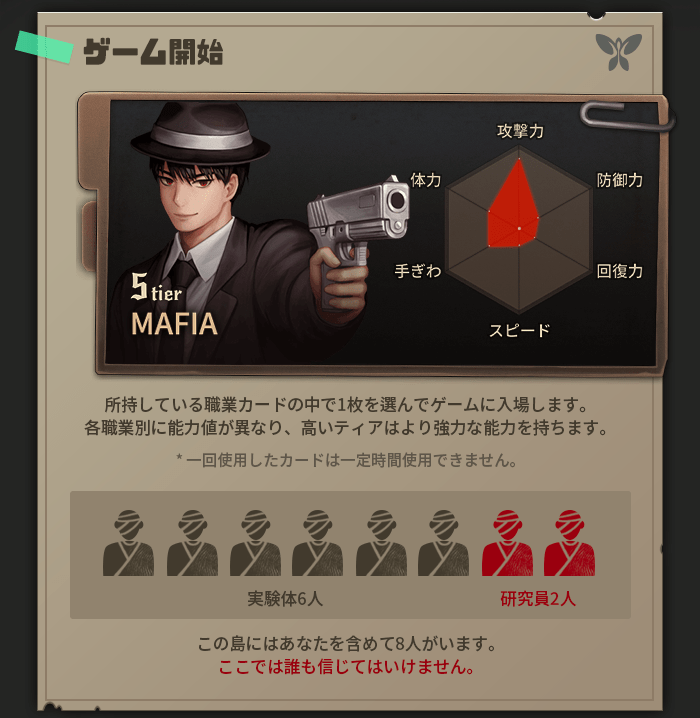The height and width of the screenshot is (718, 700).
Task: Click the first red researcher silhouette
Action: pyautogui.click(x=507, y=543)
